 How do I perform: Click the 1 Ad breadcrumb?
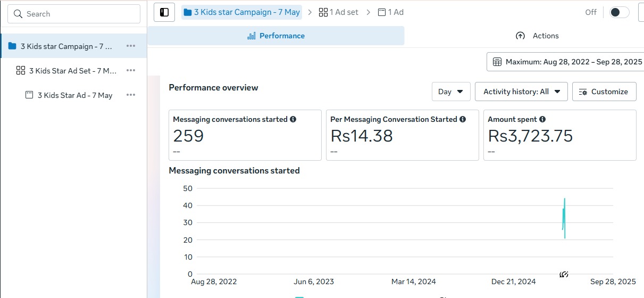tap(391, 12)
